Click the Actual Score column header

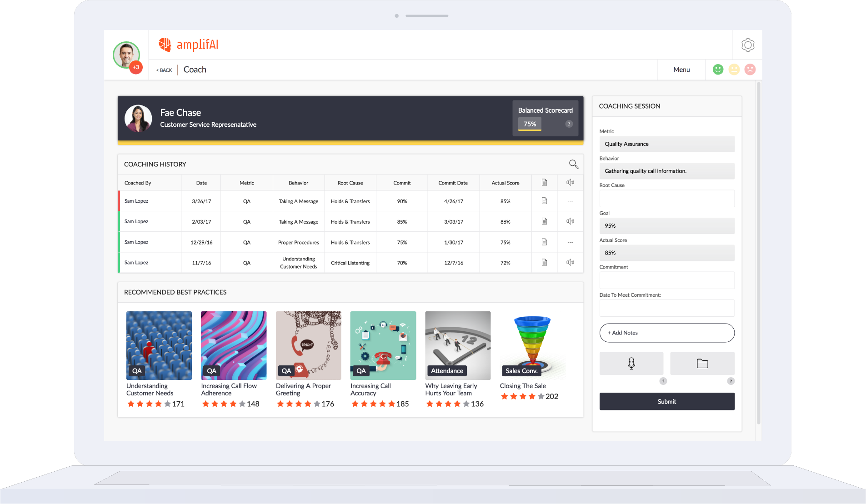pos(506,183)
